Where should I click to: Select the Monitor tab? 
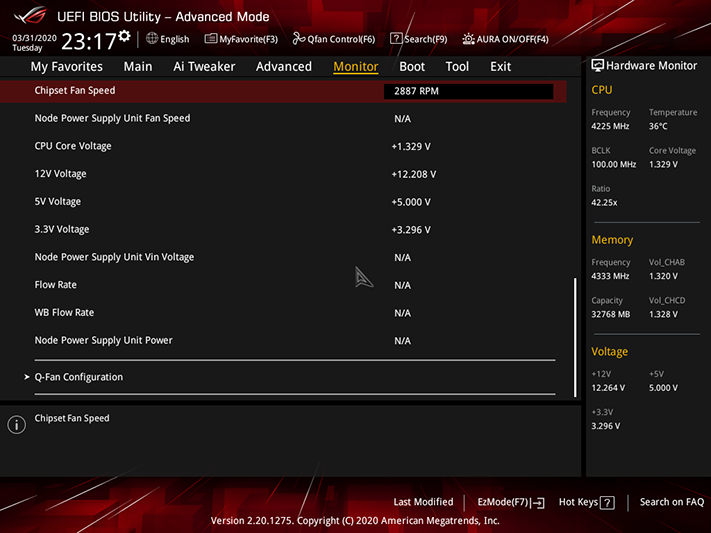coord(356,67)
